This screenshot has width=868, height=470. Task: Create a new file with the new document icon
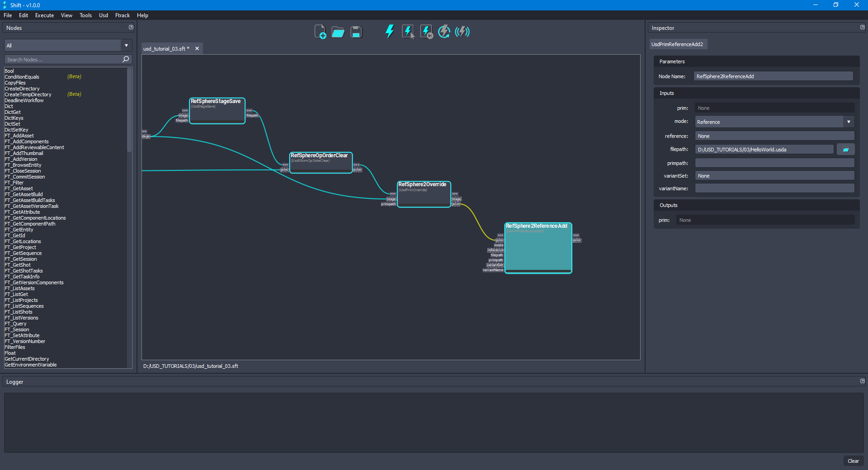click(321, 32)
